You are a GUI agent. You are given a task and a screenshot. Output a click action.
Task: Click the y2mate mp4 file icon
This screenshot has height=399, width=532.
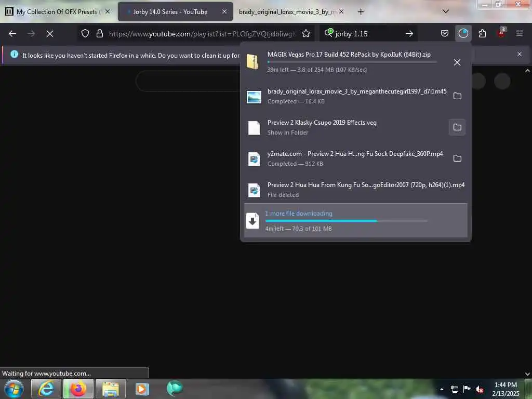[254, 159]
